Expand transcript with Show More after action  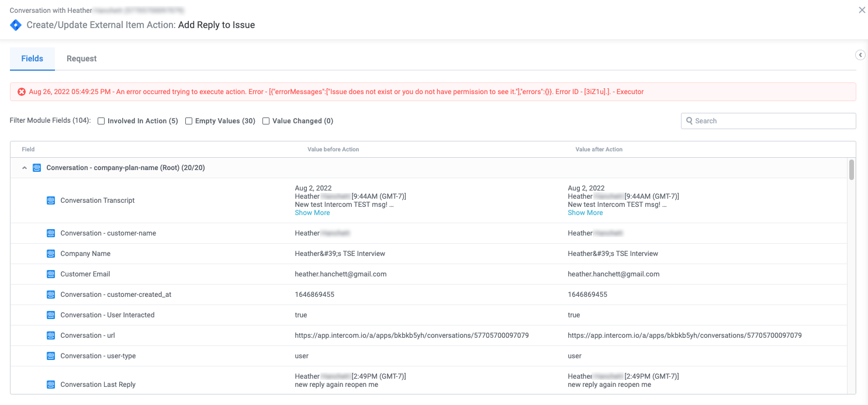pyautogui.click(x=585, y=213)
